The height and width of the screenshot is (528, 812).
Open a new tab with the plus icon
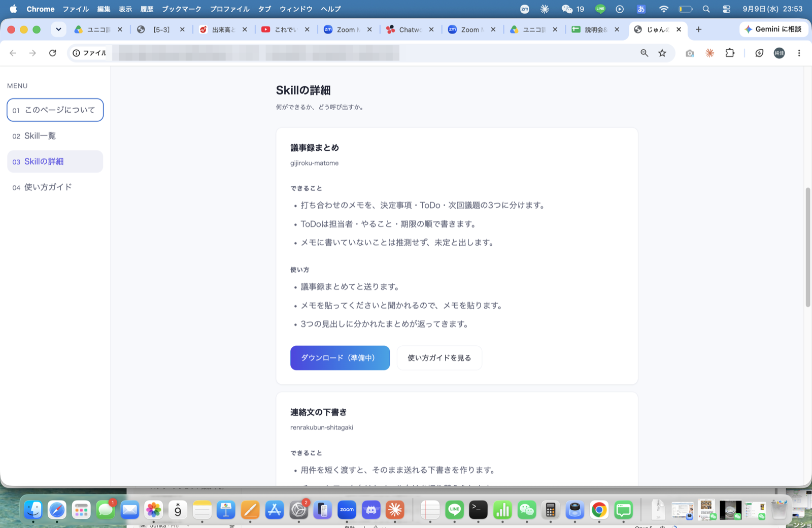click(698, 29)
